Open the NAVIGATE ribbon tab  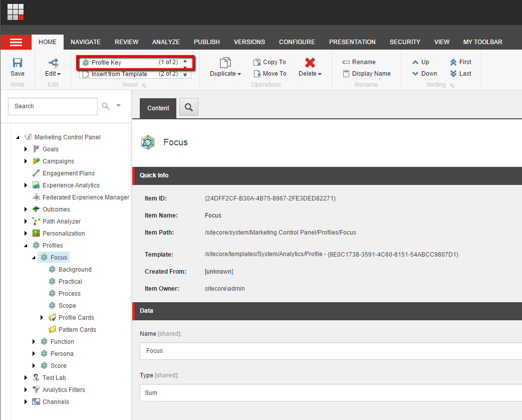click(86, 42)
